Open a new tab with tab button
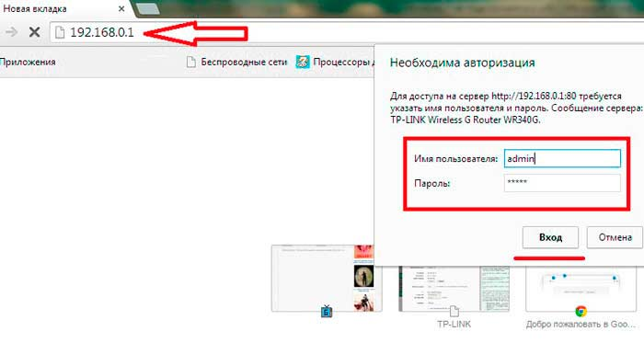 148,9
